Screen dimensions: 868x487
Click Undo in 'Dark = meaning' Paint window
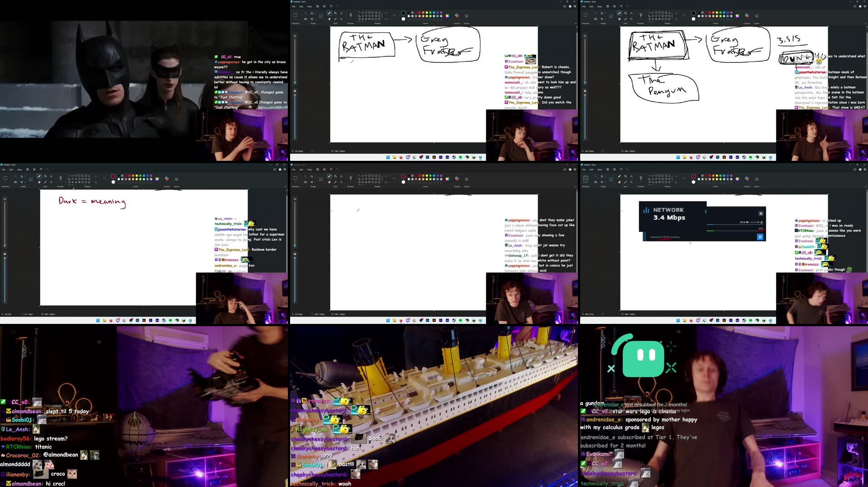pyautogui.click(x=41, y=169)
